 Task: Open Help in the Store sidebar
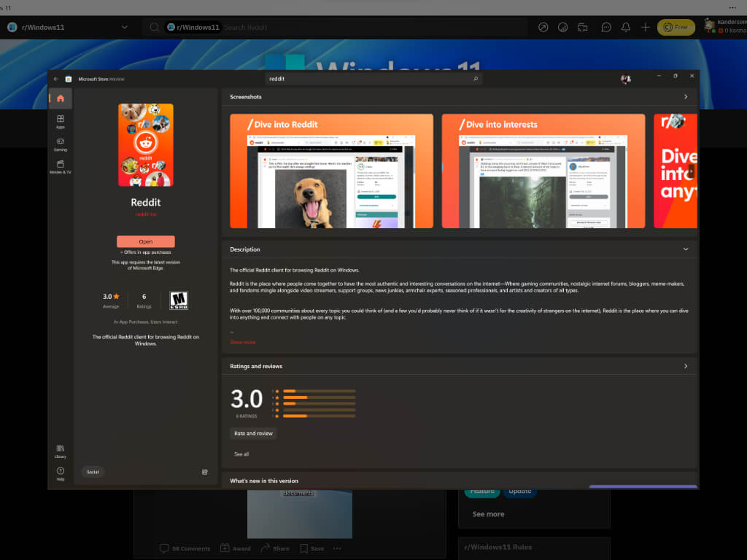tap(61, 473)
